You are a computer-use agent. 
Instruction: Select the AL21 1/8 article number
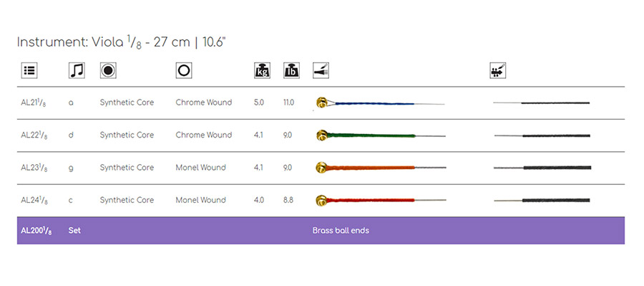pyautogui.click(x=33, y=103)
